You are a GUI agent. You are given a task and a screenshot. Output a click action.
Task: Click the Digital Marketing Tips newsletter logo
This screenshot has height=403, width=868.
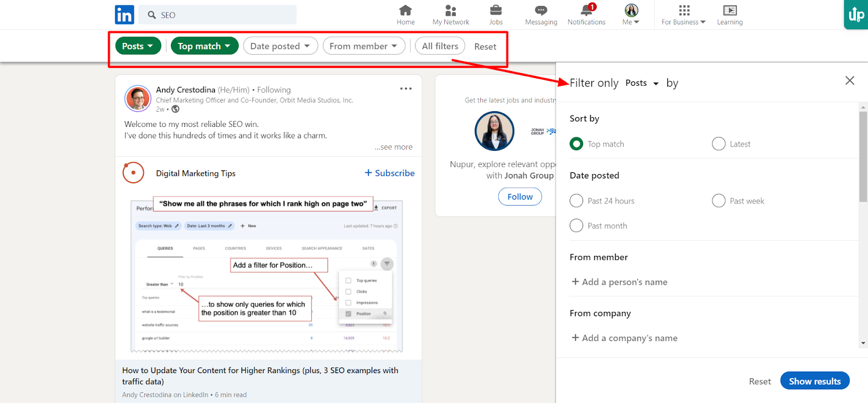[x=133, y=173]
